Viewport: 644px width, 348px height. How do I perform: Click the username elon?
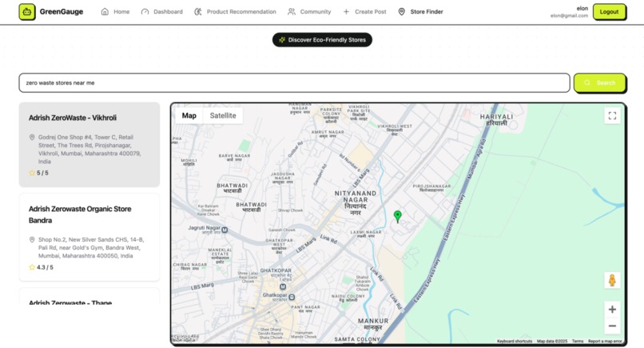click(x=582, y=8)
